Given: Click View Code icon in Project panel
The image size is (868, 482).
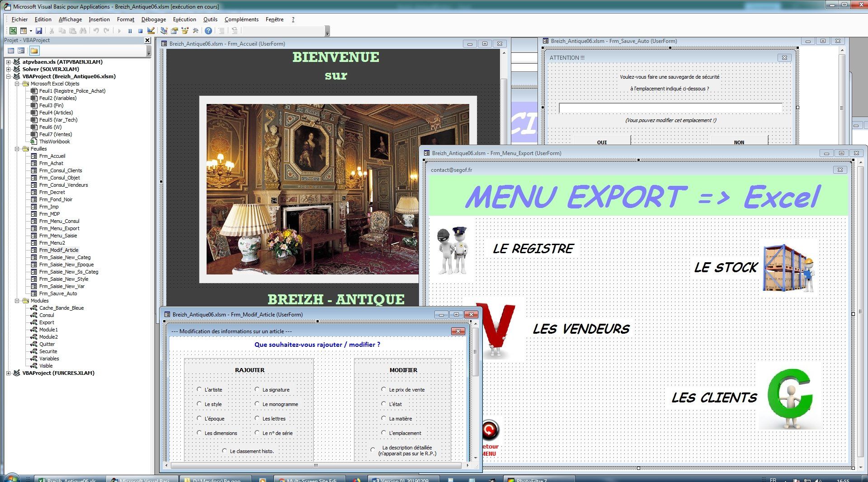Looking at the screenshot, I should coord(11,51).
